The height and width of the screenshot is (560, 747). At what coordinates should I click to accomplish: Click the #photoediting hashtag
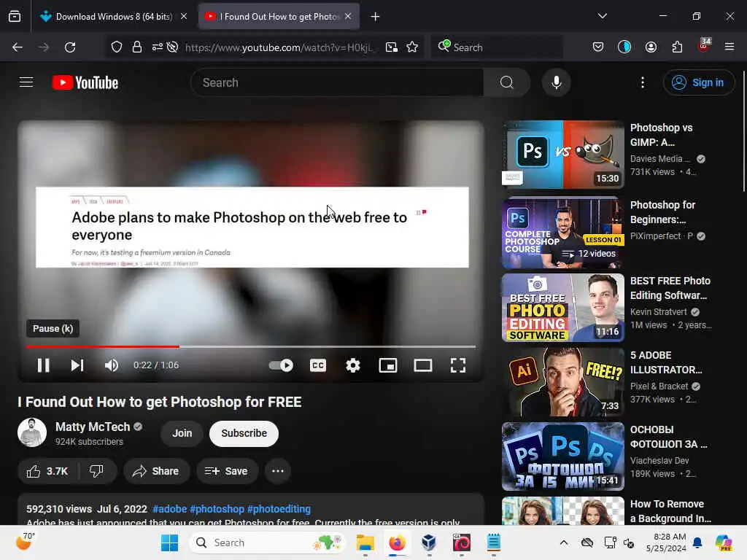click(x=279, y=509)
